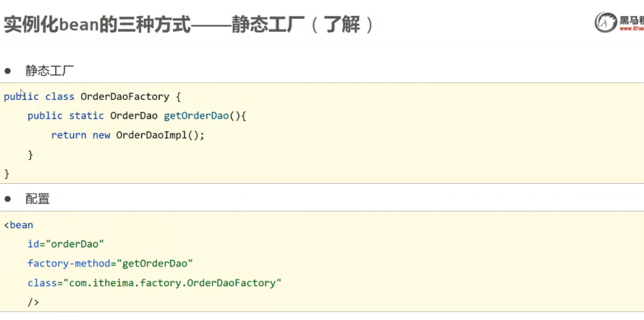
Task: Click the （了解） text in the title
Action: 342,25
